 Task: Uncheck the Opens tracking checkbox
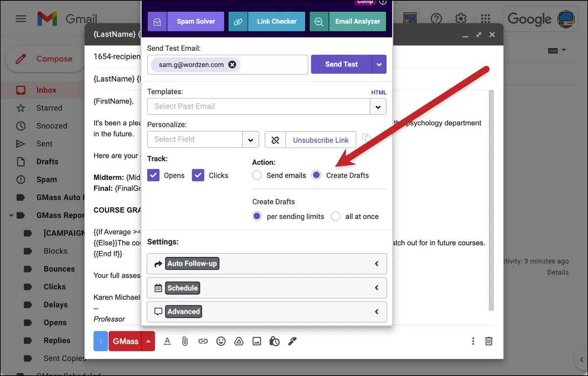click(153, 175)
